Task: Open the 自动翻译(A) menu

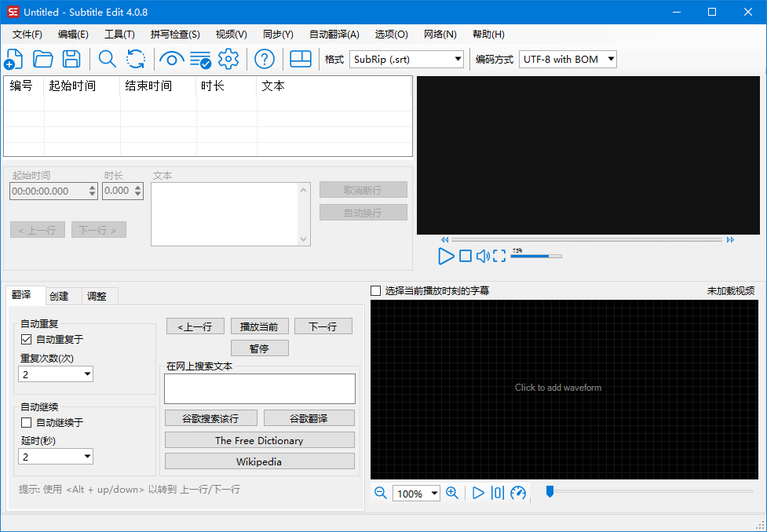Action: pos(334,35)
